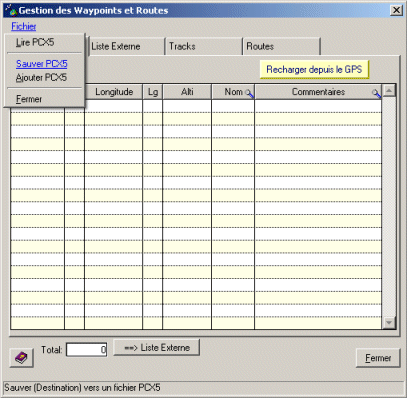Select Sauver PCX5 menu entry
The height and width of the screenshot is (398, 407).
coord(42,63)
